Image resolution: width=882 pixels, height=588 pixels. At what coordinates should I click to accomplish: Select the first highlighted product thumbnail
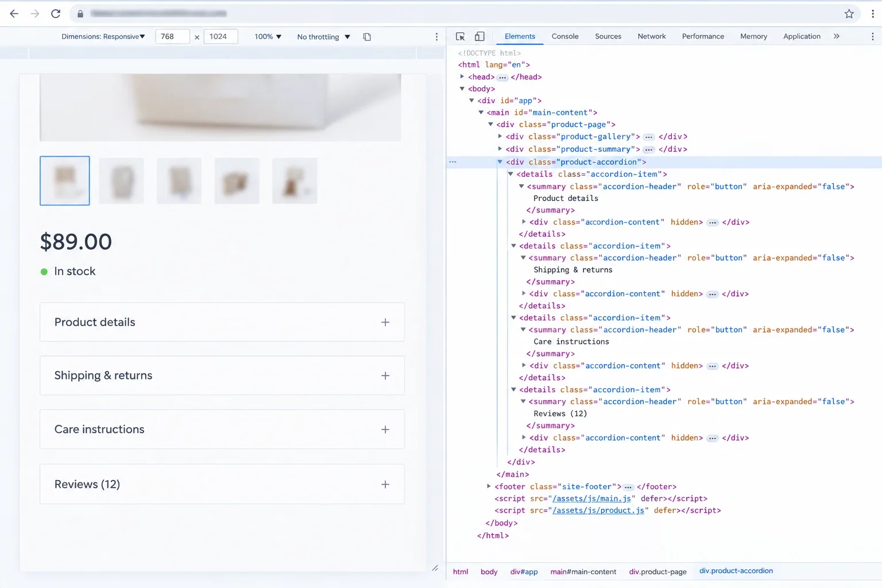[65, 181]
